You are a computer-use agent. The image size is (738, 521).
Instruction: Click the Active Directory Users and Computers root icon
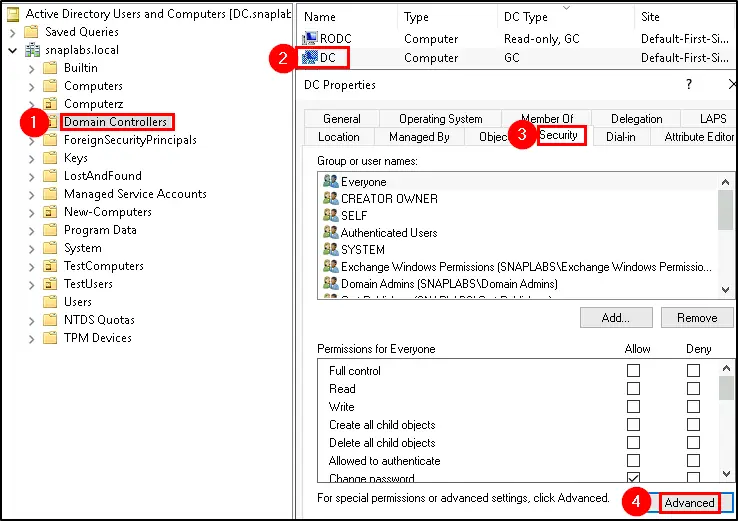coord(13,14)
